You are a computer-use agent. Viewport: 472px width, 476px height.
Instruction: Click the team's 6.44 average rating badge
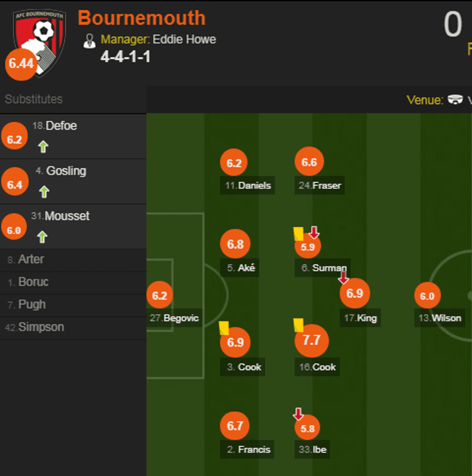(21, 64)
